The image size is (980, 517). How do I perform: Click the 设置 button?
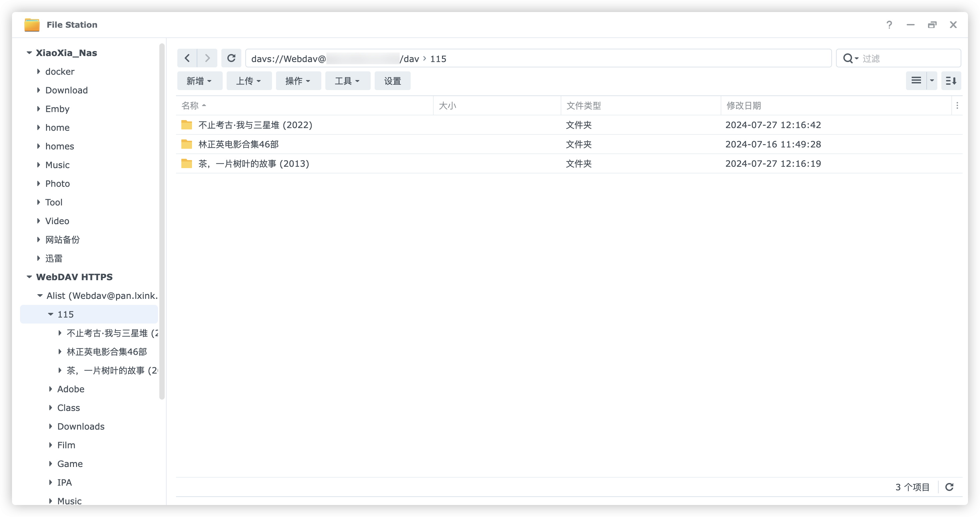click(x=392, y=81)
